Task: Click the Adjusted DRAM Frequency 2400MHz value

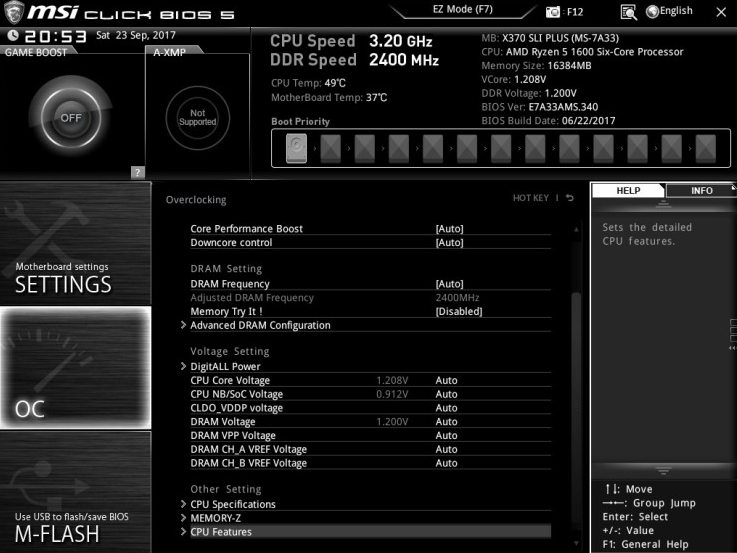Action: pos(457,297)
